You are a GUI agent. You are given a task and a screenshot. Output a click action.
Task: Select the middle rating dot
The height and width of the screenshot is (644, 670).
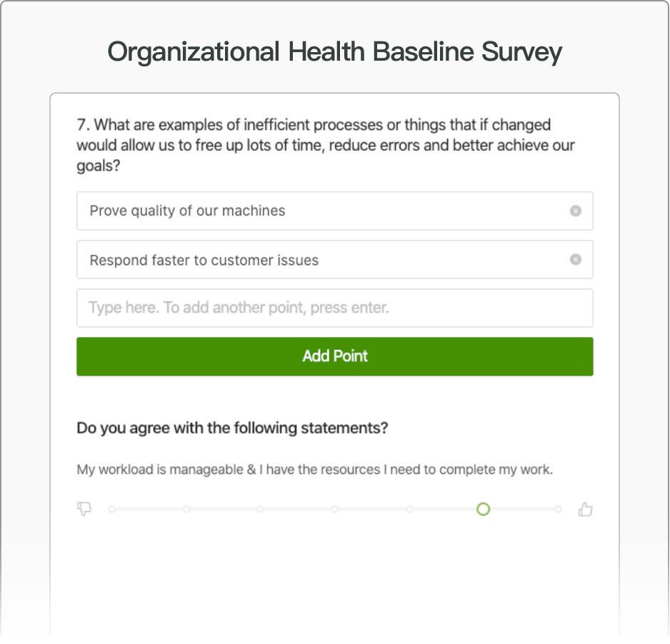pyautogui.click(x=335, y=509)
